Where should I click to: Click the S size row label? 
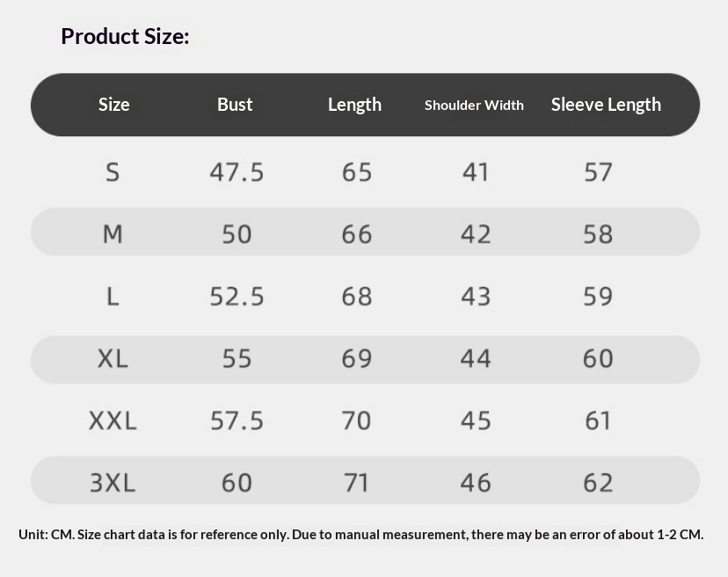click(x=113, y=172)
